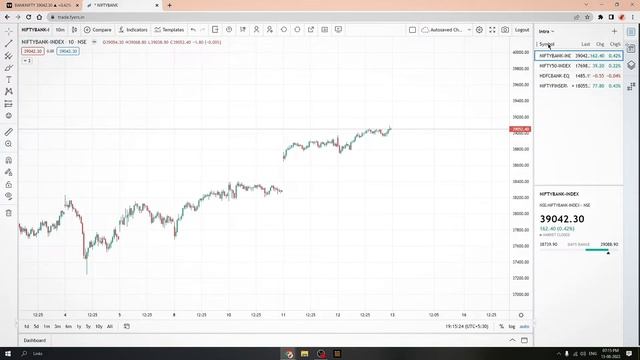Open the watchlist panel icon in right sidebar
Image resolution: width=640 pixels, height=360 pixels.
coord(631,32)
